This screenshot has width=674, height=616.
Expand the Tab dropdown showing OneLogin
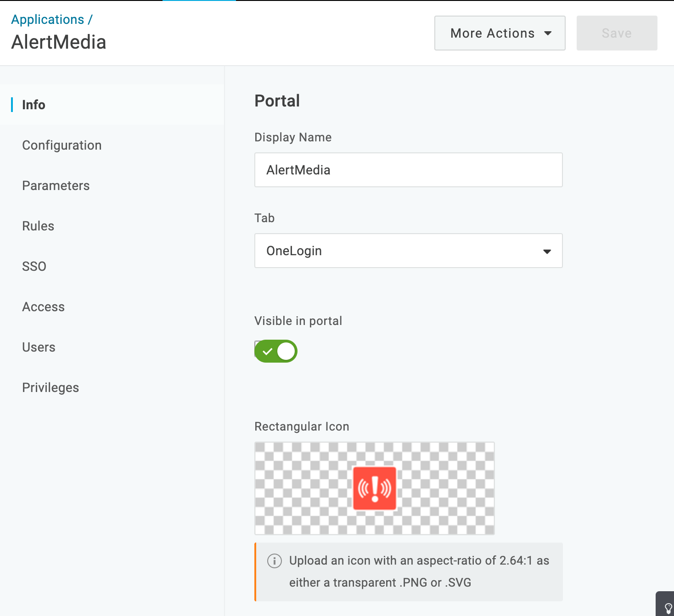tap(409, 251)
